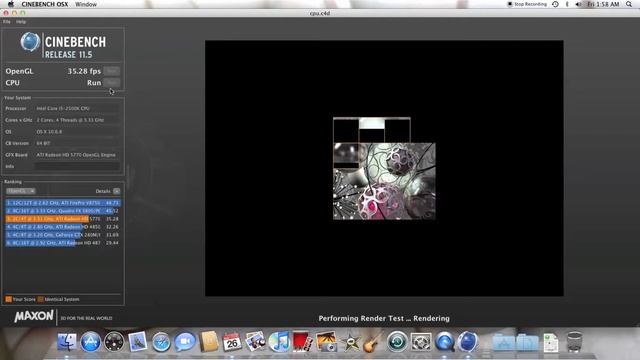Open the Mail stamp icon in Dock
Image resolution: width=640 pixels, height=360 pixels.
[x=138, y=342]
